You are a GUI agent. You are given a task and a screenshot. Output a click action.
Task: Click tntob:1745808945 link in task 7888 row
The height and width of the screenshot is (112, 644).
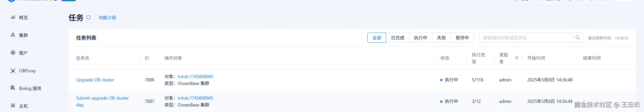tap(195, 77)
